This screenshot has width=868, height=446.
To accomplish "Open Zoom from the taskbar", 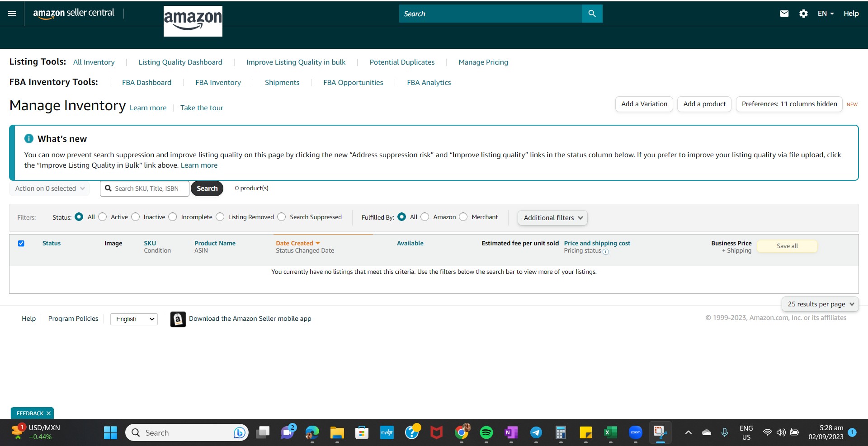I will click(635, 433).
